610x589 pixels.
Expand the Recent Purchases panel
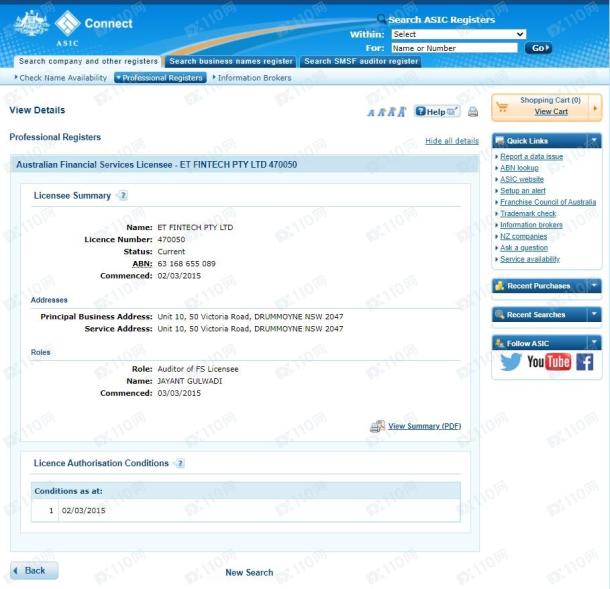594,286
